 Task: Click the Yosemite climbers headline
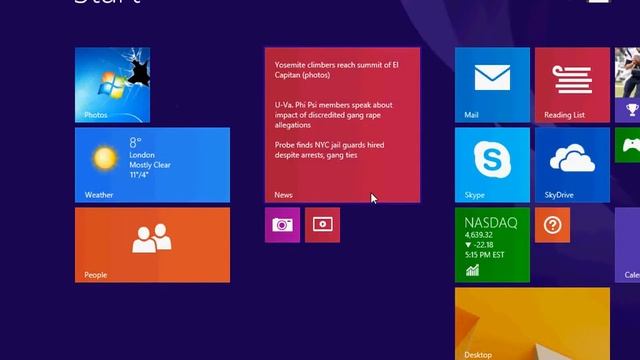[336, 70]
